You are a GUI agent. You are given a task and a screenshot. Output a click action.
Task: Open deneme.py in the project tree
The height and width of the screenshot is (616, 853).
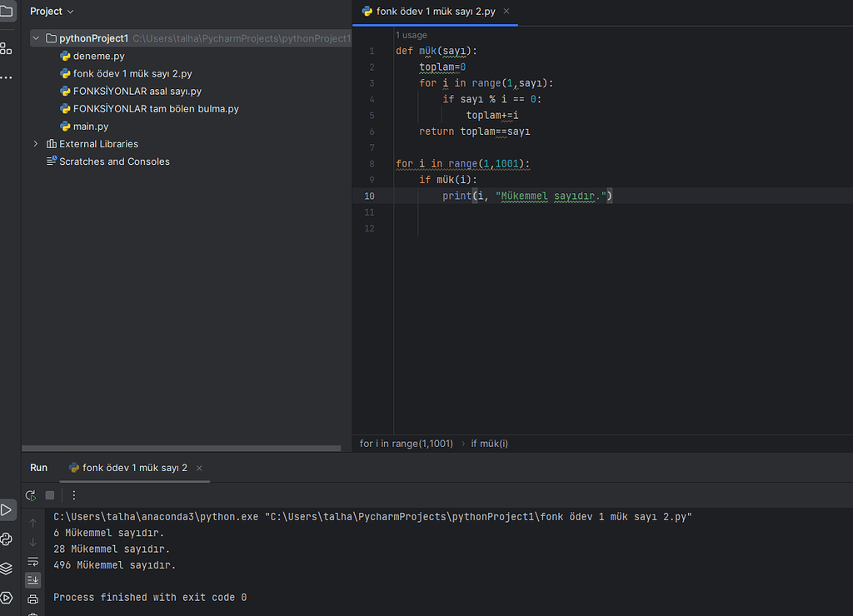coord(98,57)
